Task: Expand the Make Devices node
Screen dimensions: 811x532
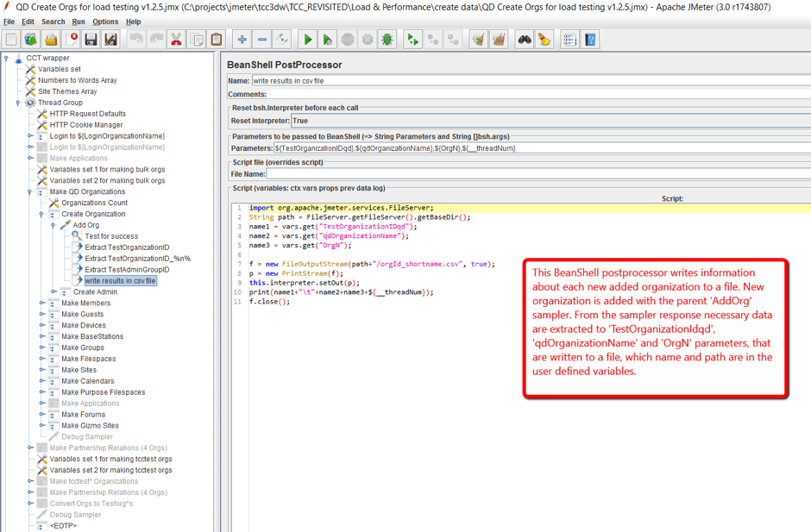Action: pos(42,325)
